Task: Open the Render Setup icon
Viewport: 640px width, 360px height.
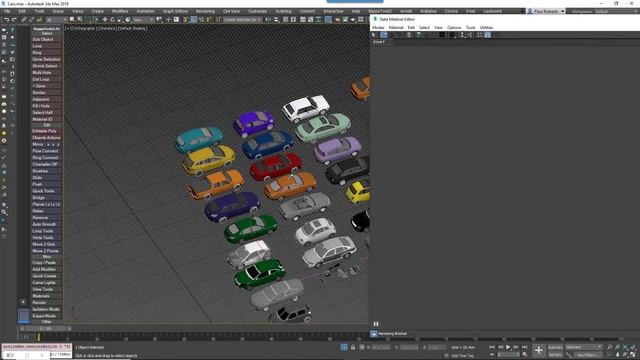Action: pyautogui.click(x=337, y=20)
